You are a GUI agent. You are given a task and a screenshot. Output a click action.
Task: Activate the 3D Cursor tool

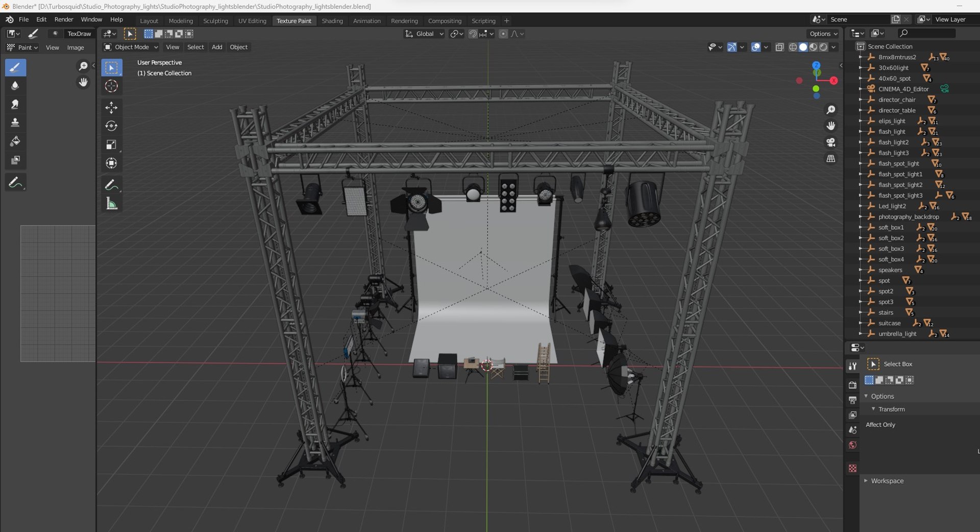(x=111, y=86)
